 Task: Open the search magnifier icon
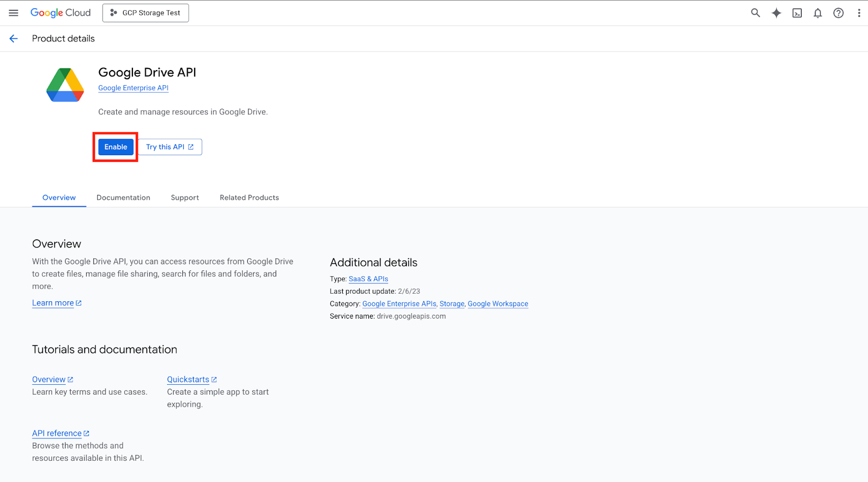tap(755, 13)
